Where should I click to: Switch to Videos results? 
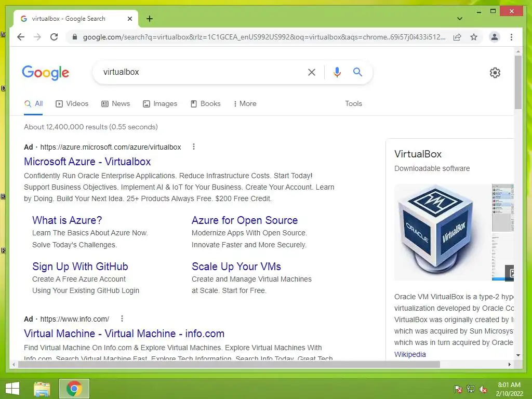[72, 104]
